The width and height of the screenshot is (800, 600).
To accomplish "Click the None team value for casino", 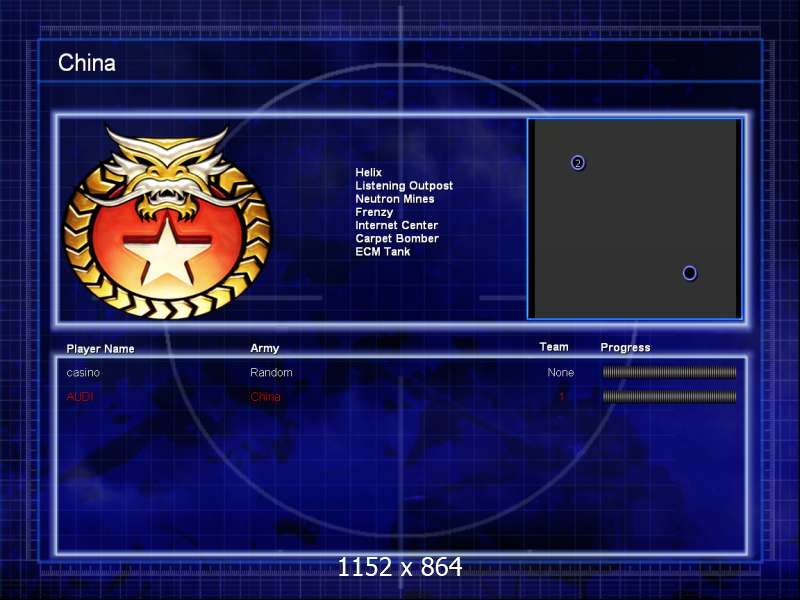I will (561, 372).
